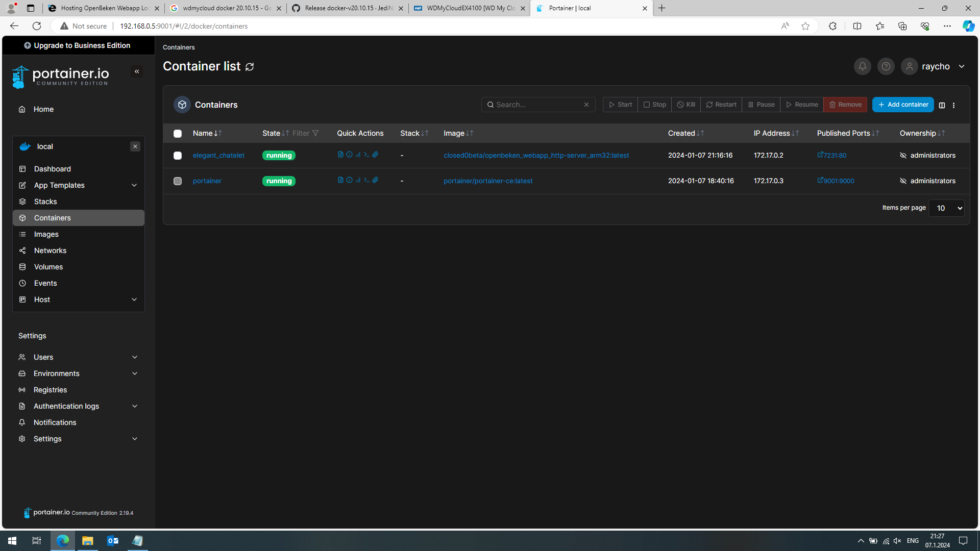
Task: Open the Networks page
Action: coord(78,251)
